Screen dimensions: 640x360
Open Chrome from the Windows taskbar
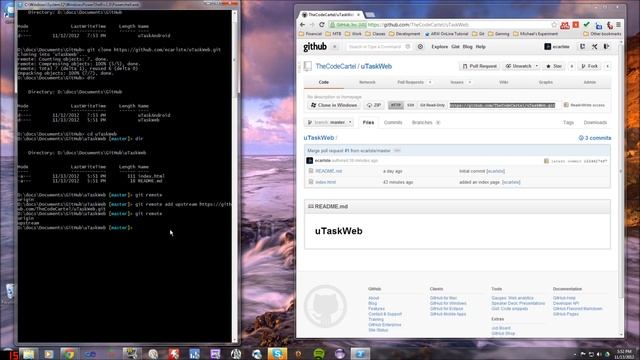click(x=68, y=353)
